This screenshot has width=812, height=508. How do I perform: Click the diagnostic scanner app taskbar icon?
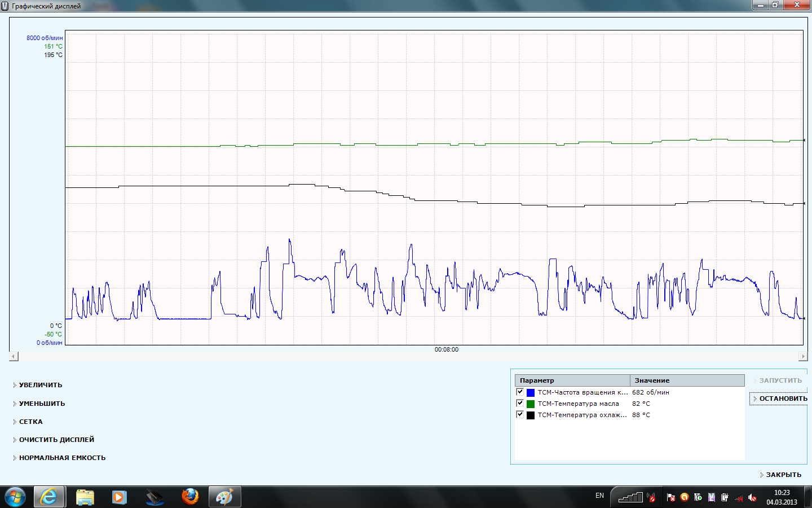click(154, 497)
